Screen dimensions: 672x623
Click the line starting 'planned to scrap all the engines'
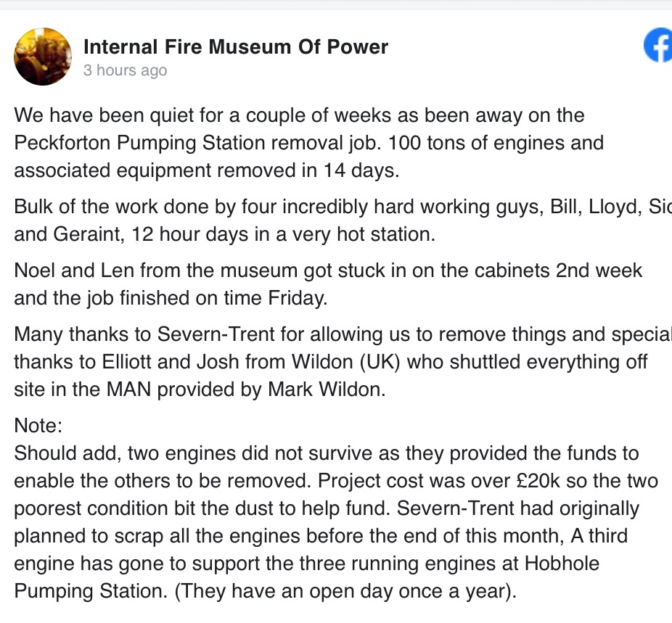coord(321,536)
